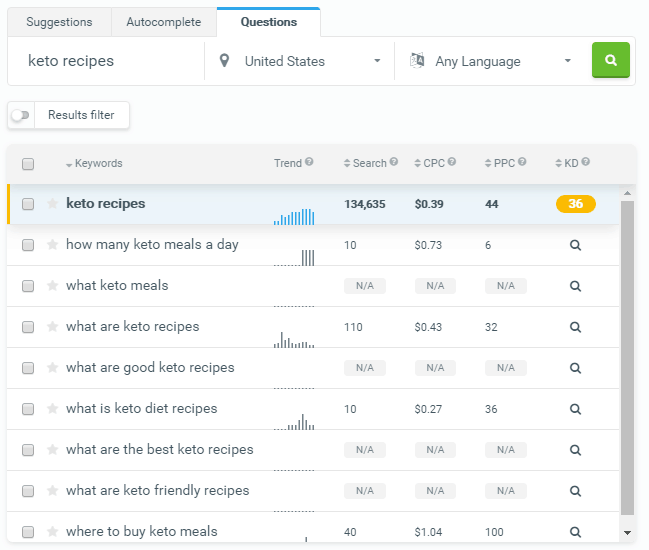The width and height of the screenshot is (649, 550).
Task: Click the KD score 36 badge
Action: 575,204
